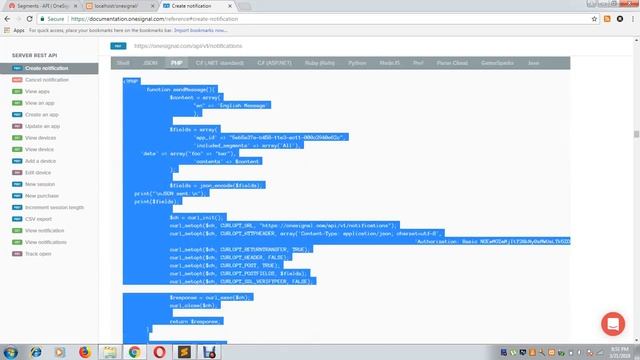Image resolution: width=640 pixels, height=360 pixels.
Task: Select the JSON code language tab
Action: 150,63
